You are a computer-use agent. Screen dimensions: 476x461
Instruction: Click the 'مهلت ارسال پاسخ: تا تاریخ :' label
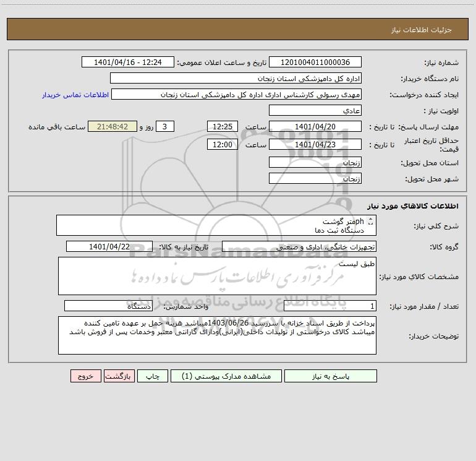click(414, 127)
